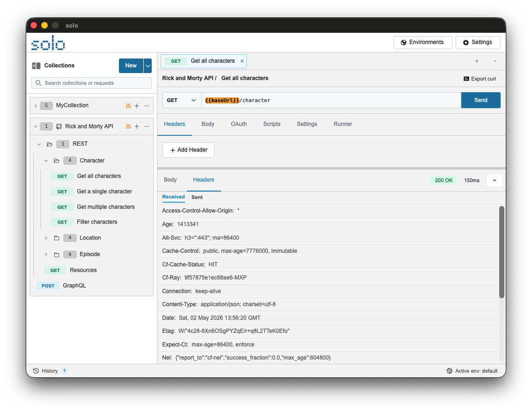Click the Active env globe icon
The width and height of the screenshot is (532, 412).
tap(450, 371)
